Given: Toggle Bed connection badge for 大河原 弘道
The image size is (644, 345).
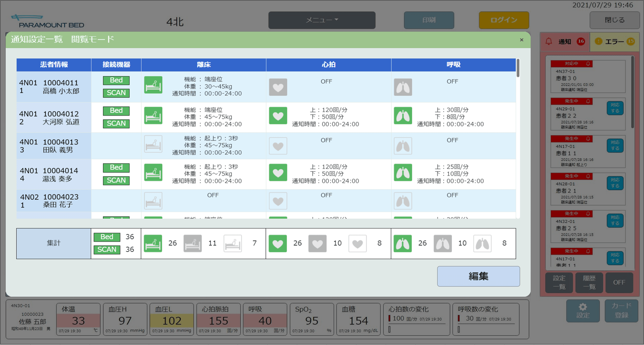Looking at the screenshot, I should pyautogui.click(x=116, y=111).
